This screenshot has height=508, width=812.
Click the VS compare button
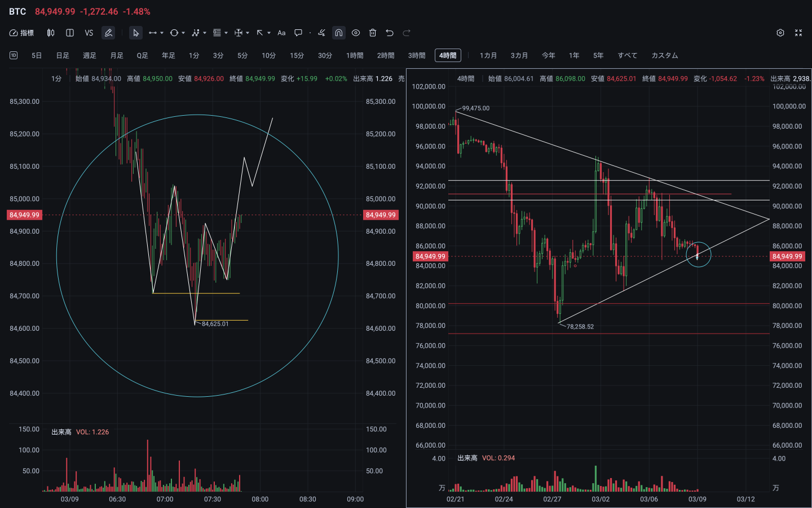89,33
